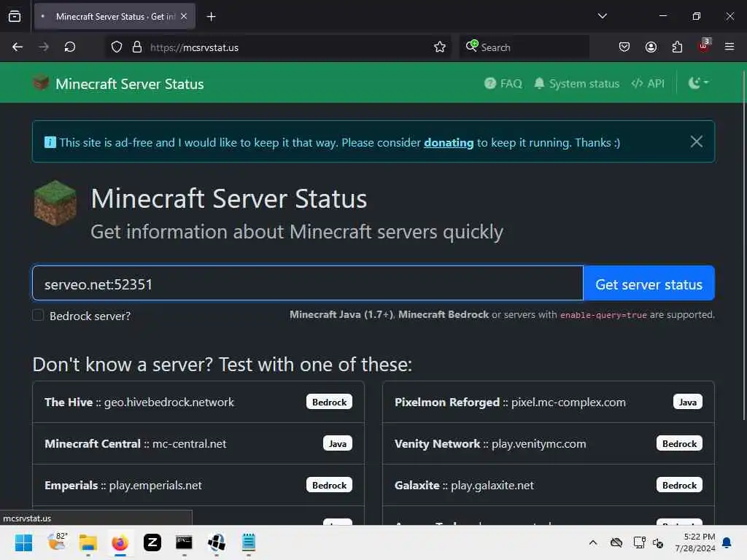Image resolution: width=747 pixels, height=560 pixels.
Task: Open the Extensions puzzle icon
Action: [x=677, y=47]
